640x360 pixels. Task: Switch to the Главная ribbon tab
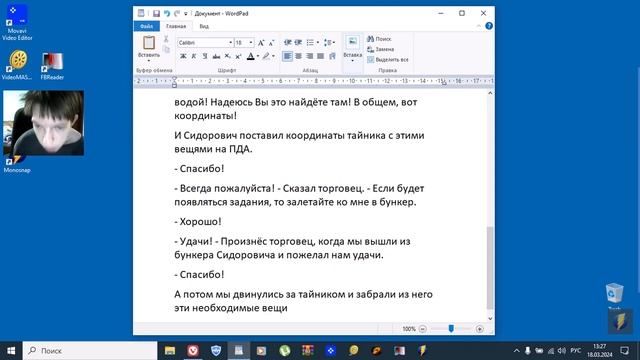pyautogui.click(x=176, y=26)
